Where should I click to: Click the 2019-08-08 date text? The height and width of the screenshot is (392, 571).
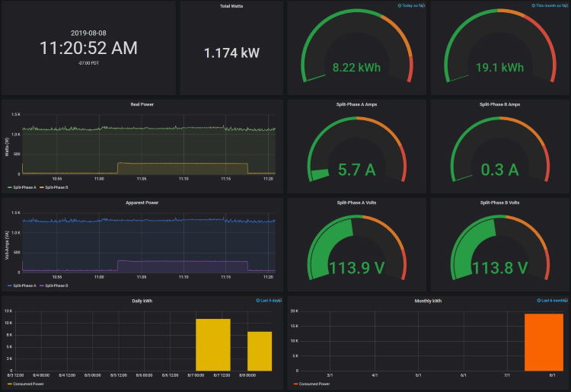tap(88, 33)
